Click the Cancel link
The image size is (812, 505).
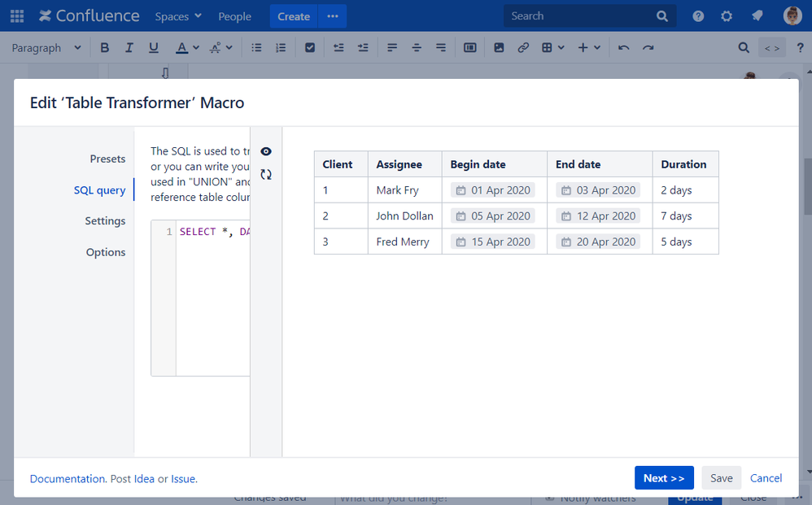[766, 478]
